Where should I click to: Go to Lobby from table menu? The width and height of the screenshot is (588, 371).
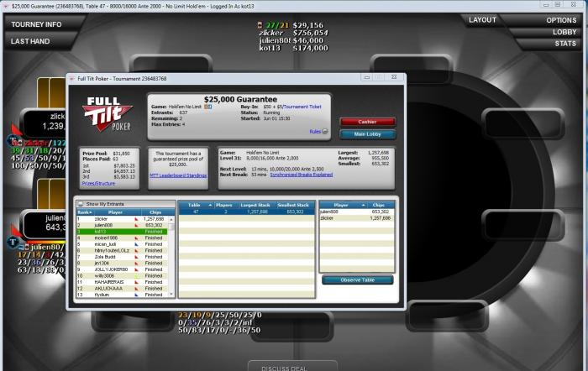(564, 32)
